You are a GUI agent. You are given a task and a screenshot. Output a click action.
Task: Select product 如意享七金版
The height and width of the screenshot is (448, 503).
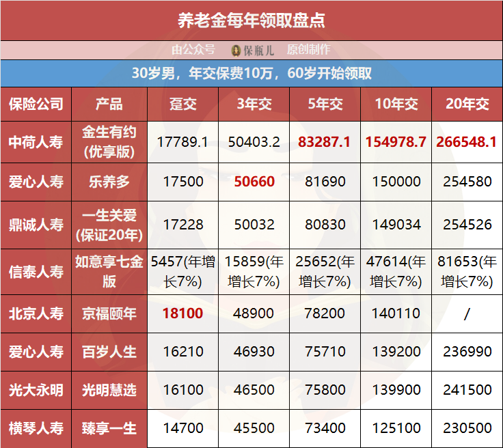click(x=109, y=272)
